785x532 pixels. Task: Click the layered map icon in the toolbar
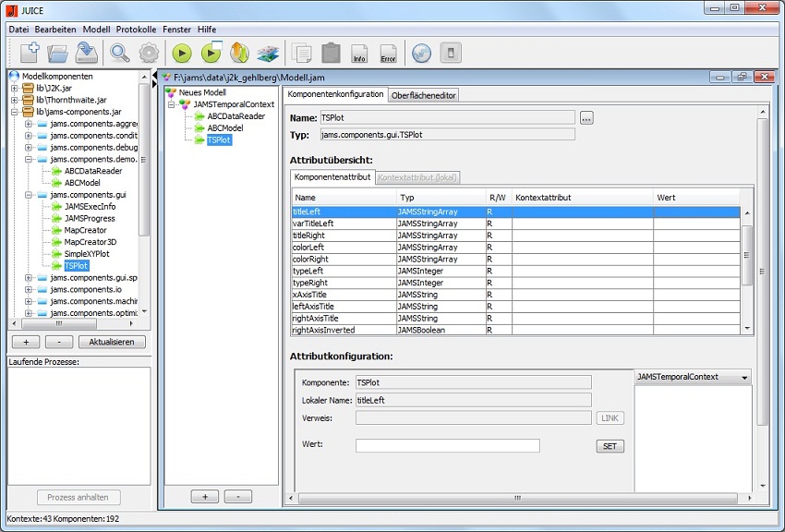(x=268, y=54)
